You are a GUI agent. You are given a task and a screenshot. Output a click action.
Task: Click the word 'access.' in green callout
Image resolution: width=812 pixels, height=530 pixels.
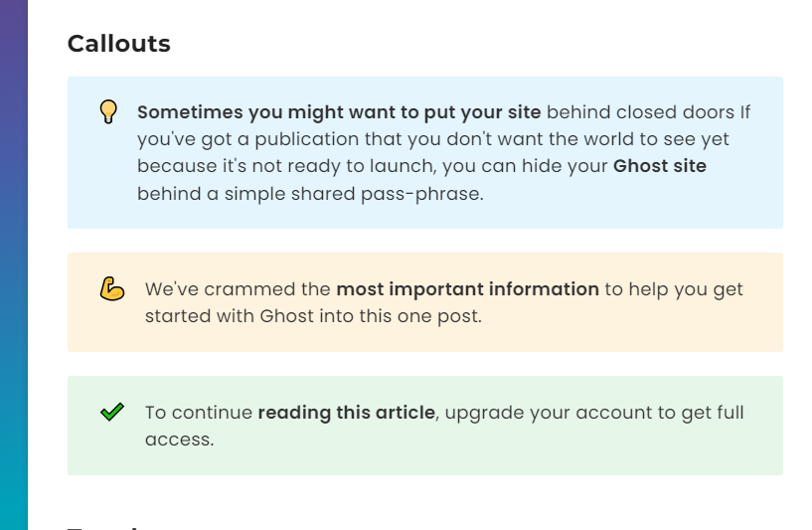click(179, 440)
